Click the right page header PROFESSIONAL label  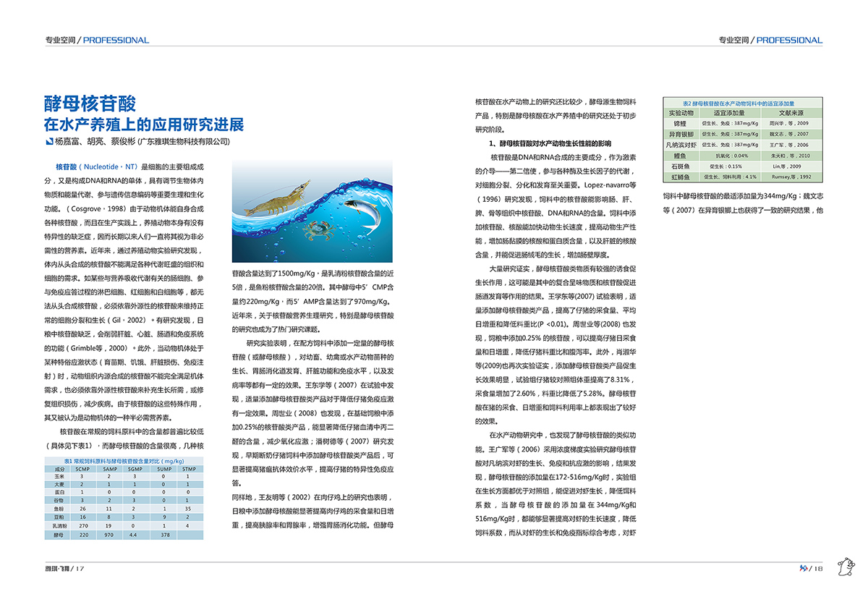(789, 40)
